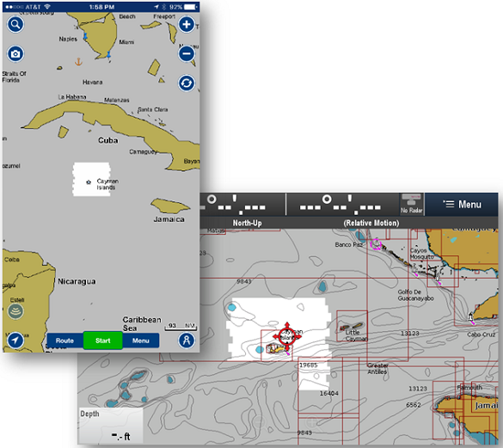Viewport: 503px width, 448px height.
Task: Zoom in with the plus button
Action: [x=187, y=24]
